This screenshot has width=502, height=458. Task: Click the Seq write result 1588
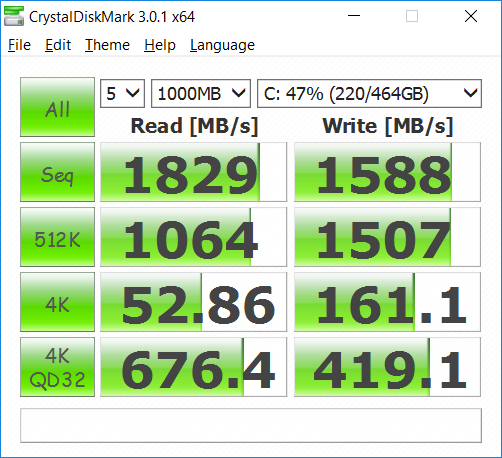coord(387,172)
